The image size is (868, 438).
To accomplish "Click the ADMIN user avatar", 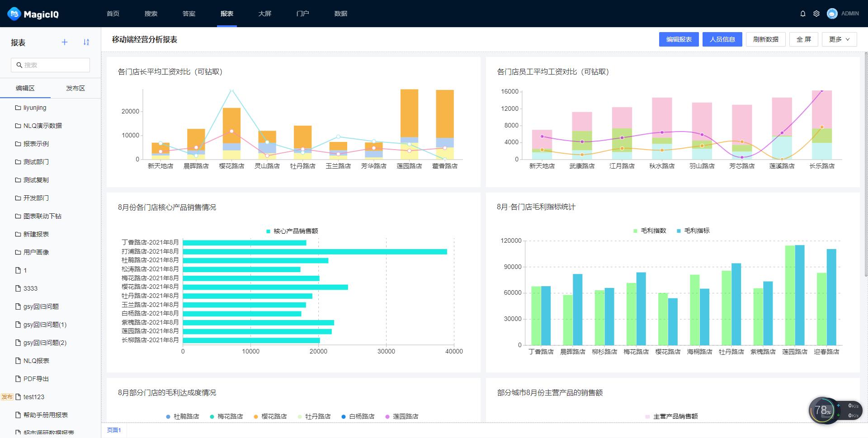I will coord(832,14).
